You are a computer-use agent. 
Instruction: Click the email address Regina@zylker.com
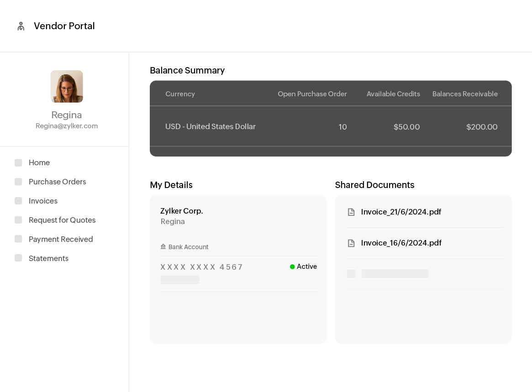tap(67, 125)
